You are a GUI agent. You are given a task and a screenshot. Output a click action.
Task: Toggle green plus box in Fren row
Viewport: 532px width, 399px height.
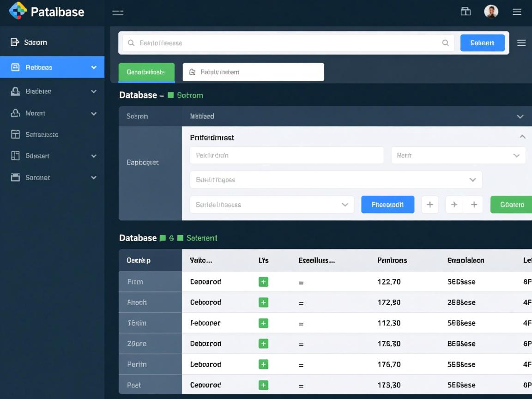click(263, 282)
